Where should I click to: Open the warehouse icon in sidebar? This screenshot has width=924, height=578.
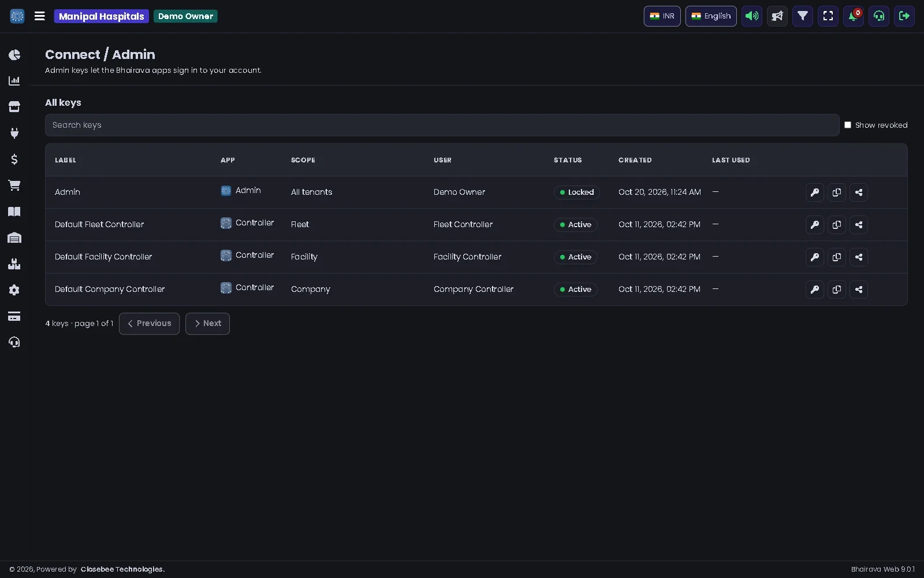click(14, 238)
